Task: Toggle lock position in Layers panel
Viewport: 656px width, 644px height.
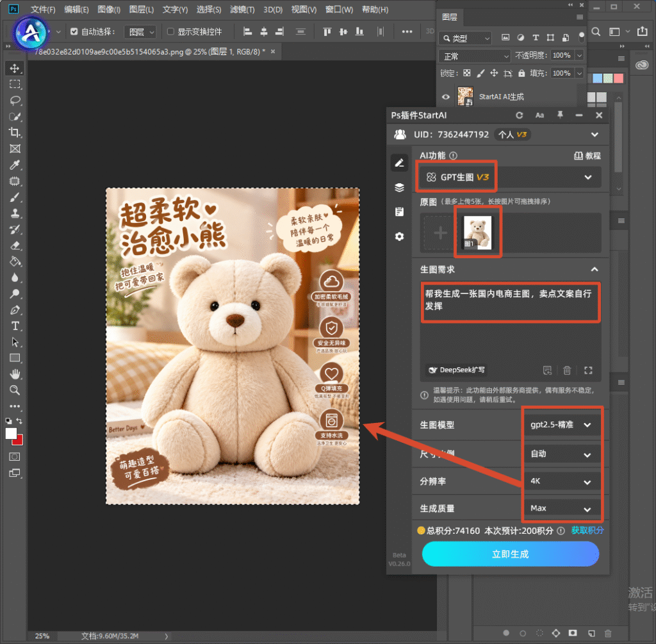Action: (494, 73)
